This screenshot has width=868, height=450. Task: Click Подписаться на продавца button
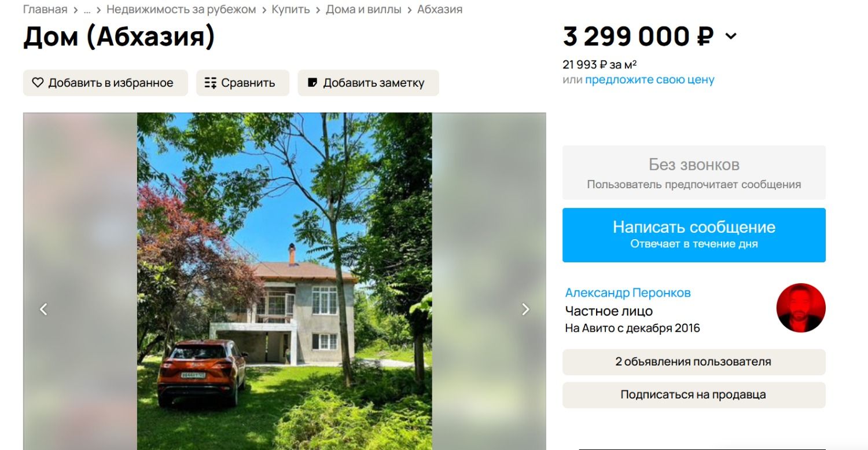pos(694,395)
